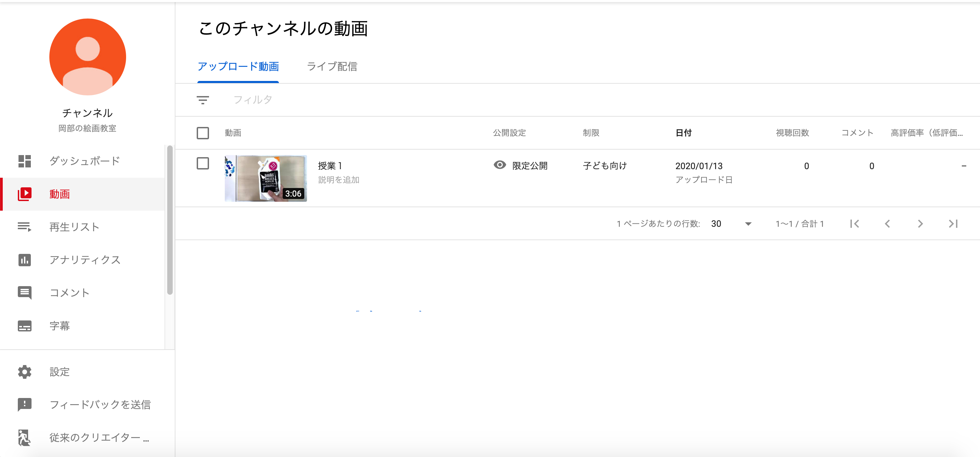
Task: Jump to last page arrow
Action: tap(953, 224)
